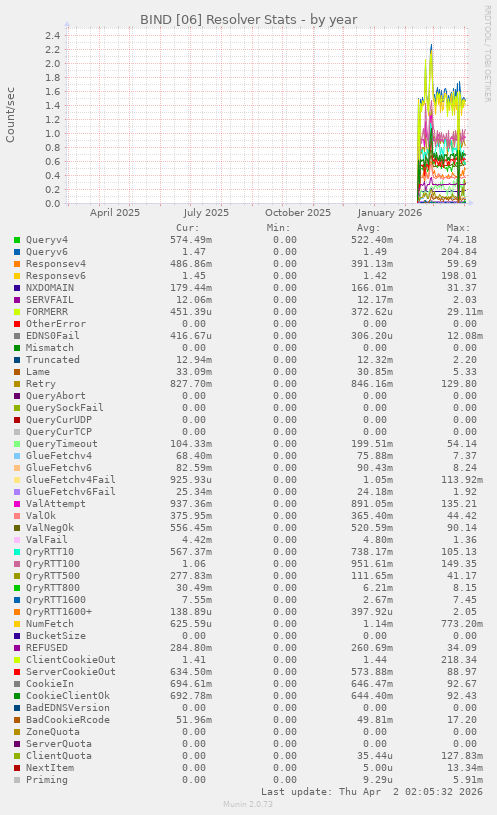Click the QryRTT10 cyan legend swatch
Viewport: 497px width, 815px height.
click(17, 552)
